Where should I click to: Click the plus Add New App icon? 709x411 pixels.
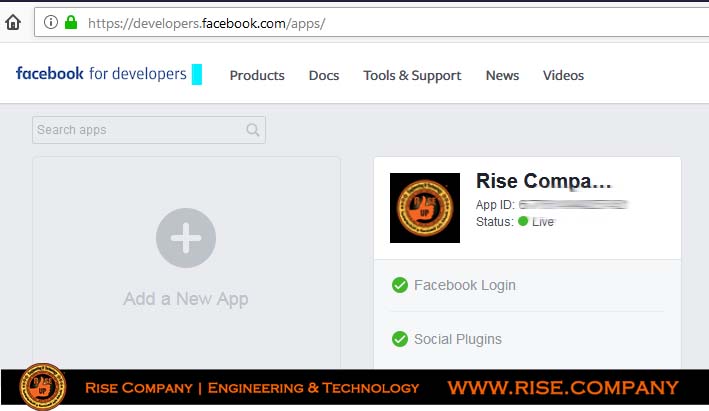point(186,238)
